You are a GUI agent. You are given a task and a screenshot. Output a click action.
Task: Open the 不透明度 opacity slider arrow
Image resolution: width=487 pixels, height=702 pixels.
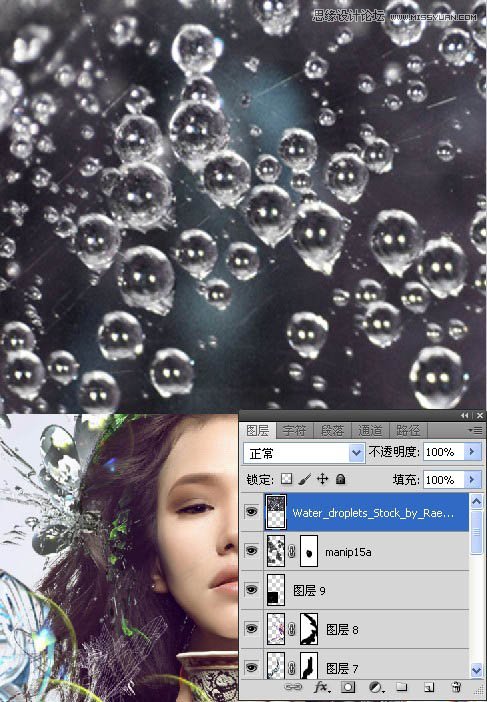pos(471,452)
